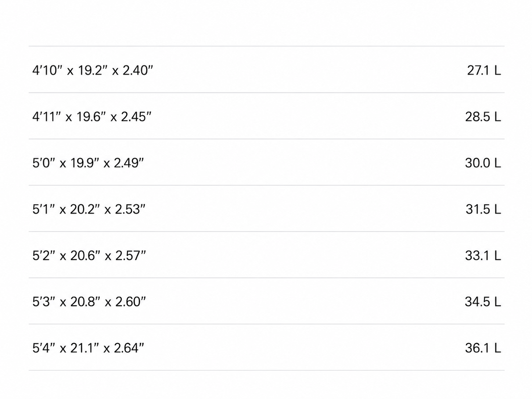Click the 28.5 L volume value

pyautogui.click(x=483, y=116)
